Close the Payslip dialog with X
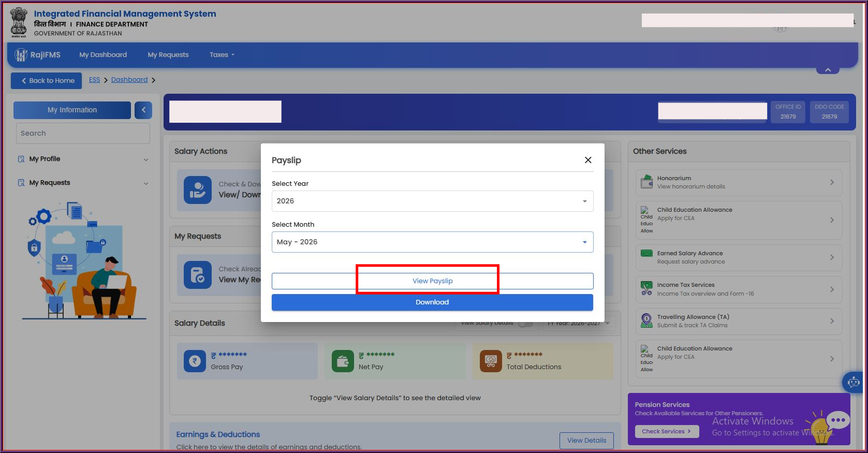 coord(588,160)
